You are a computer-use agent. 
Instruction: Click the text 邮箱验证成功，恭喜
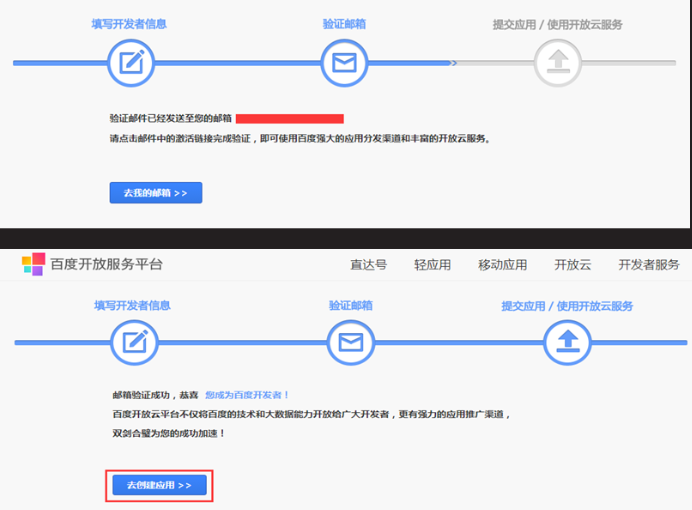coord(155,395)
